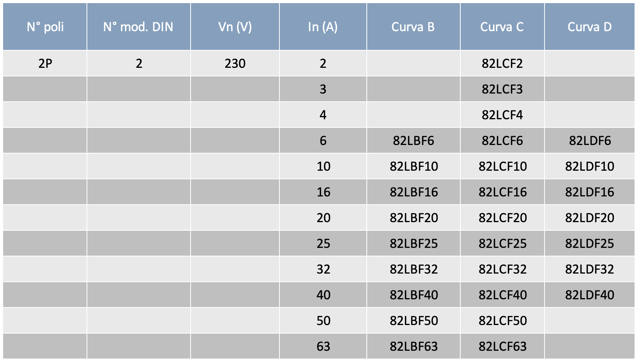Click product code 82LBF16
The image size is (640, 364).
pos(414,192)
